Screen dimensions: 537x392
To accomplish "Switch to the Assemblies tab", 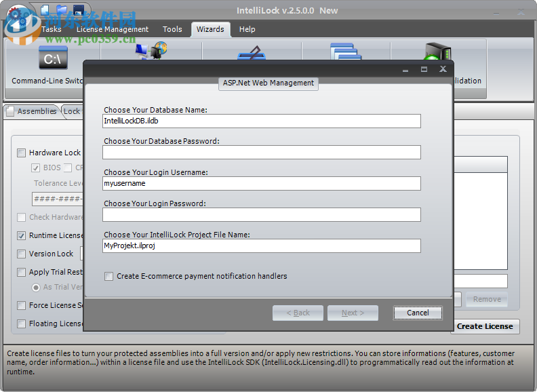I will 31,111.
